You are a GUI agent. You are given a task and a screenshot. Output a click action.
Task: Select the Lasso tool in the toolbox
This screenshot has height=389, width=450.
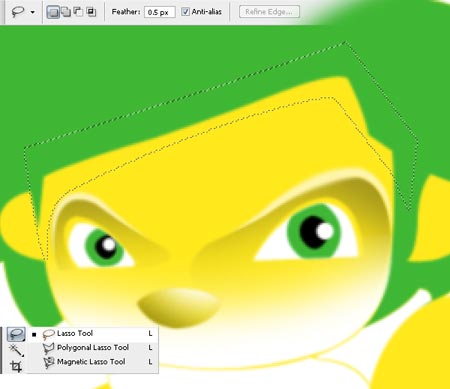pos(16,334)
